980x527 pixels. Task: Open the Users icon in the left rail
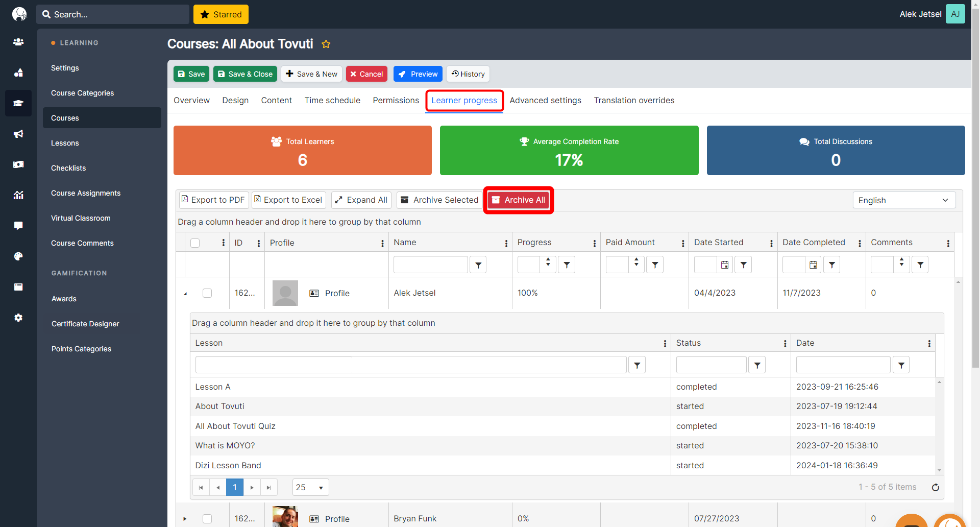point(18,42)
